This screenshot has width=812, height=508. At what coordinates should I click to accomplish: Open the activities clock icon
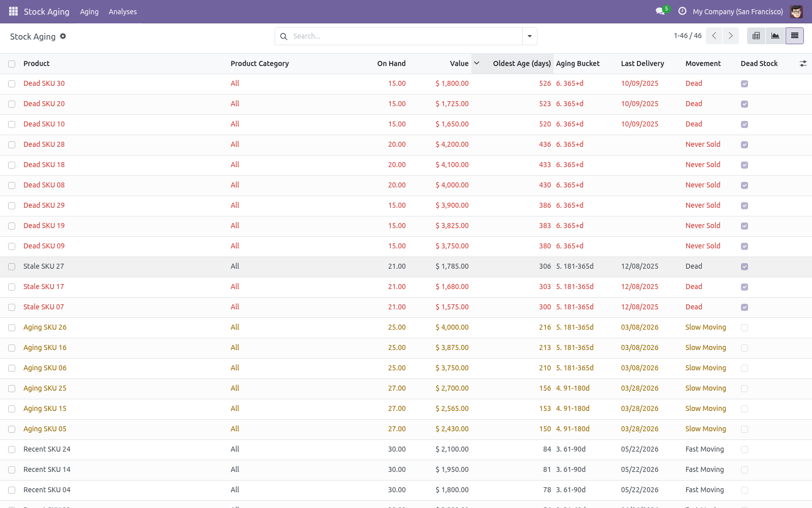coord(682,11)
